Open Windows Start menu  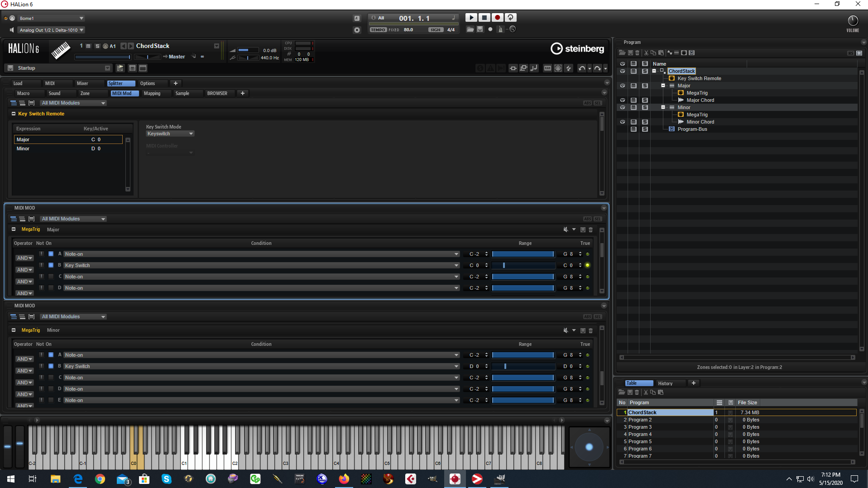pos(11,479)
